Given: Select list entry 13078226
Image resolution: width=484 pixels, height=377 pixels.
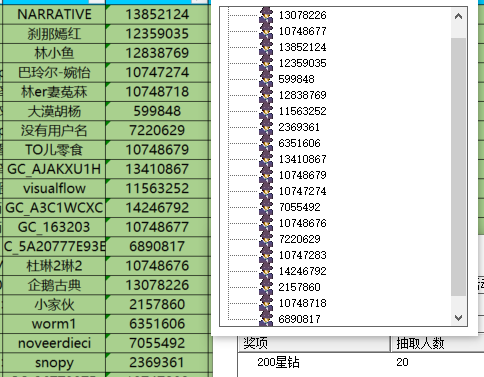Looking at the screenshot, I should [302, 15].
